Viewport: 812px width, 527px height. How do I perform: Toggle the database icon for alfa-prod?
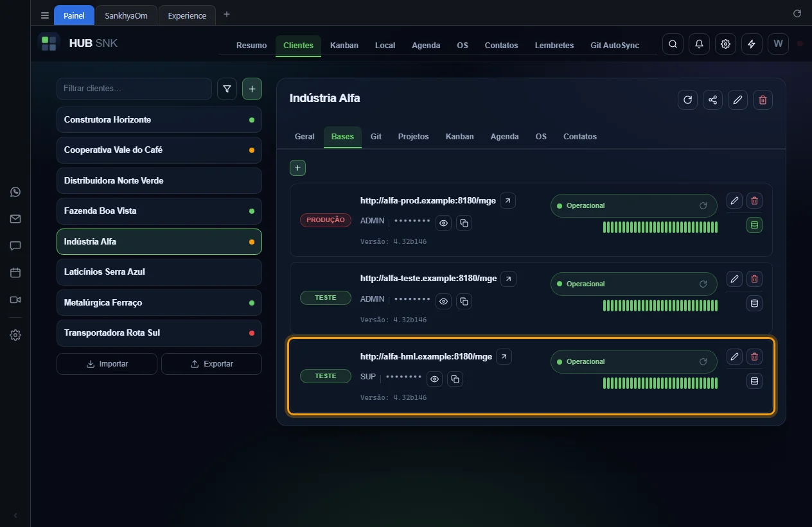tap(755, 225)
